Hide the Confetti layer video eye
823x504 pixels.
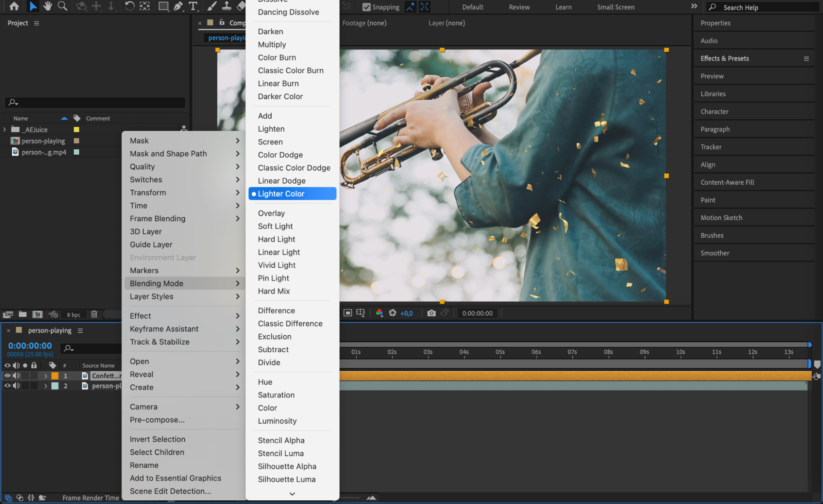[x=7, y=376]
